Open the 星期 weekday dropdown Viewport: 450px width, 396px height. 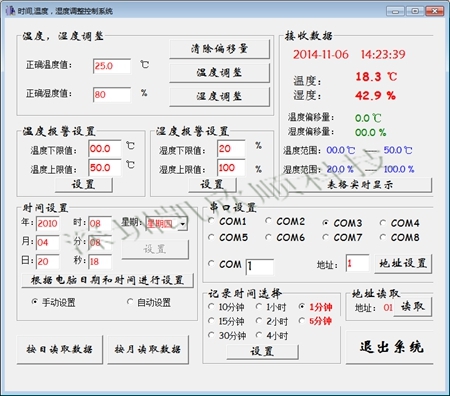[183, 224]
